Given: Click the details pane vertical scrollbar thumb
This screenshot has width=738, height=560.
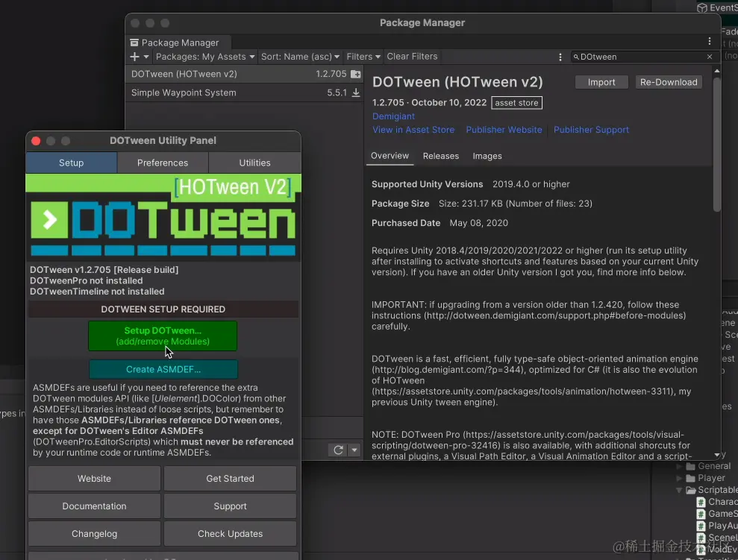Looking at the screenshot, I should click(717, 145).
